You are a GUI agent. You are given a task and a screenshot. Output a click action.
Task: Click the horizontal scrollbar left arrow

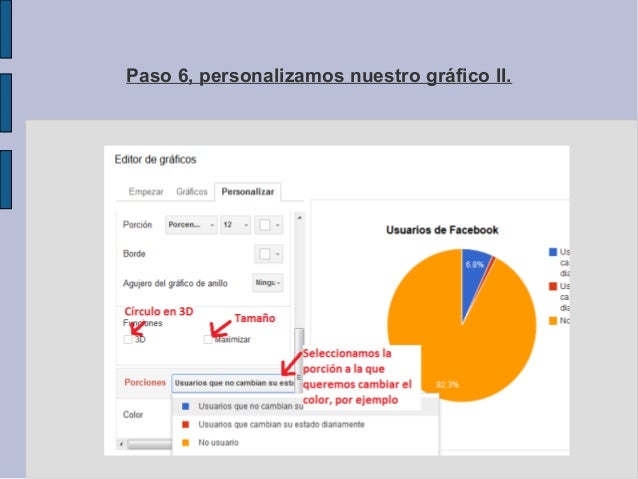click(121, 444)
